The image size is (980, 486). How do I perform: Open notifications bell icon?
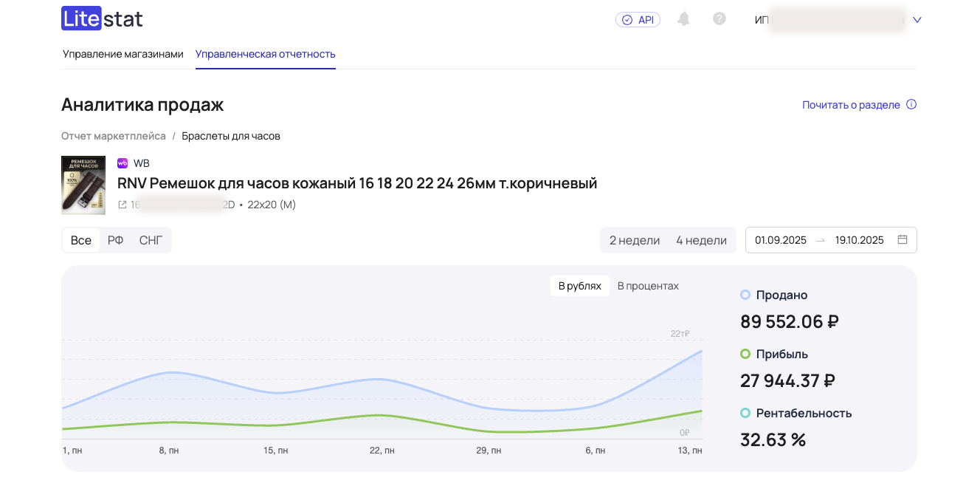click(683, 19)
